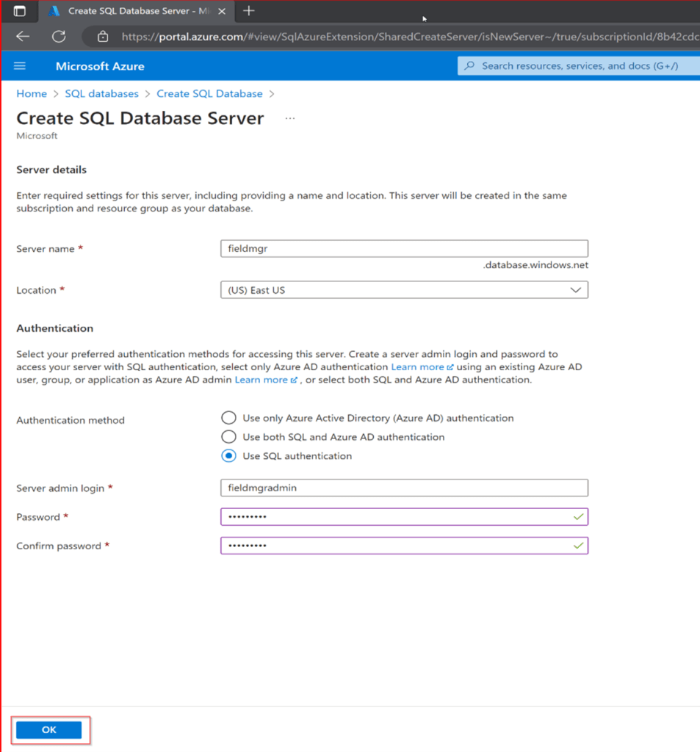The image size is (700, 752).
Task: Open the Azure portal hamburger menu
Action: coord(20,65)
